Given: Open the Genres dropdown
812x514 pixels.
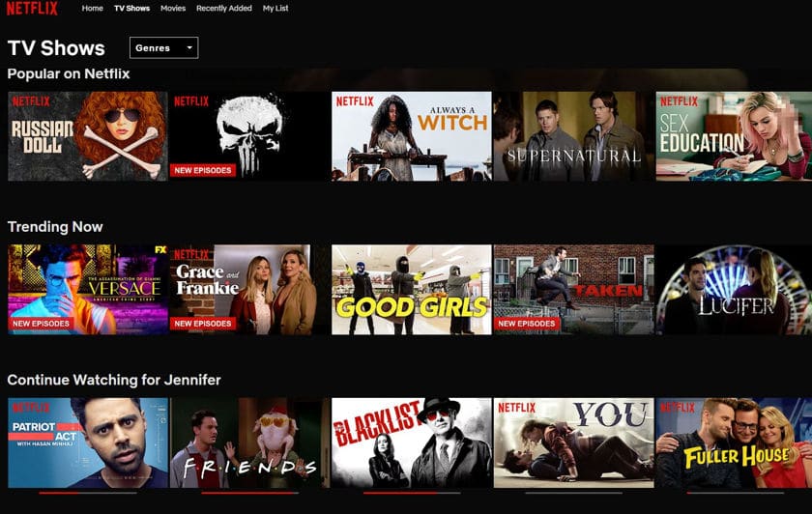Looking at the screenshot, I should pyautogui.click(x=163, y=47).
